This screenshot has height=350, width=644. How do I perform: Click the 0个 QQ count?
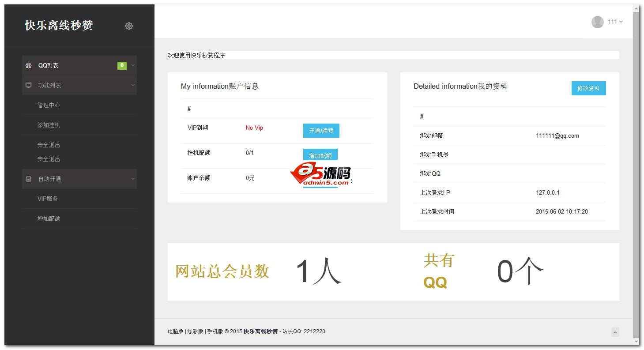pos(520,271)
